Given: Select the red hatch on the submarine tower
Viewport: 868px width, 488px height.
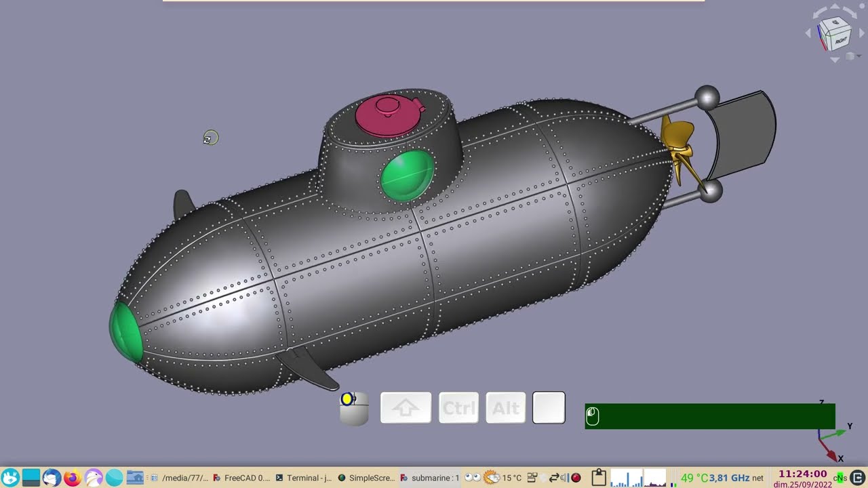Looking at the screenshot, I should (389, 114).
